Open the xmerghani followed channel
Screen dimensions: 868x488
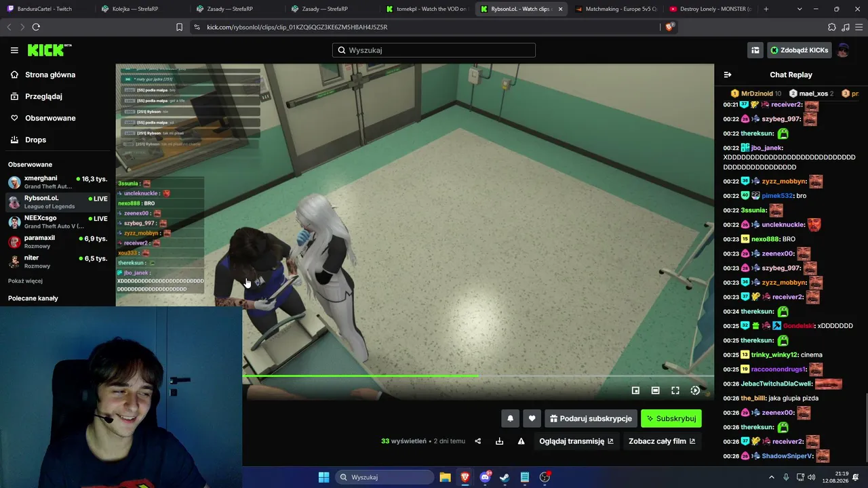click(58, 182)
